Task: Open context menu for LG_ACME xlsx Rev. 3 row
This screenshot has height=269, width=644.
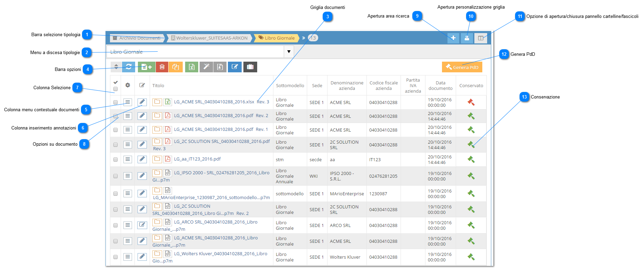Action: 128,102
